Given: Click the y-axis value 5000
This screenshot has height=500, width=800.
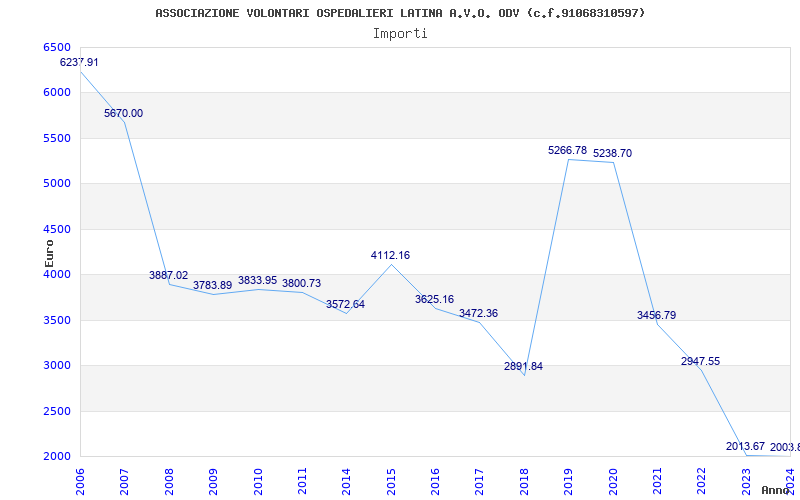Looking at the screenshot, I should pyautogui.click(x=57, y=184).
